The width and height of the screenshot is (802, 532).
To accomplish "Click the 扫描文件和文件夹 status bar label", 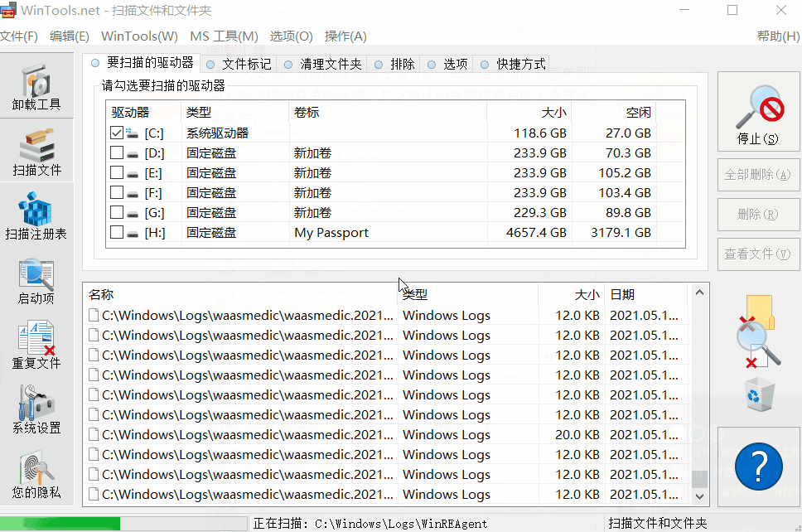I will click(x=657, y=524).
